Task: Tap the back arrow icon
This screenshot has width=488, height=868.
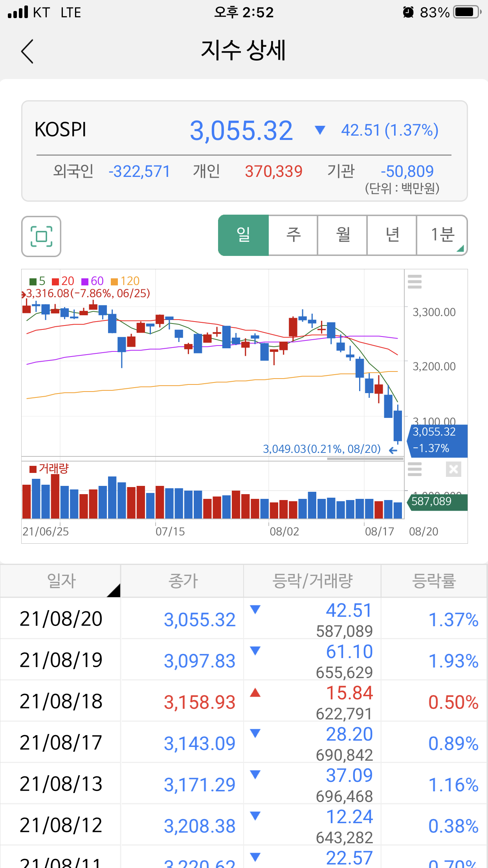Action: tap(27, 51)
